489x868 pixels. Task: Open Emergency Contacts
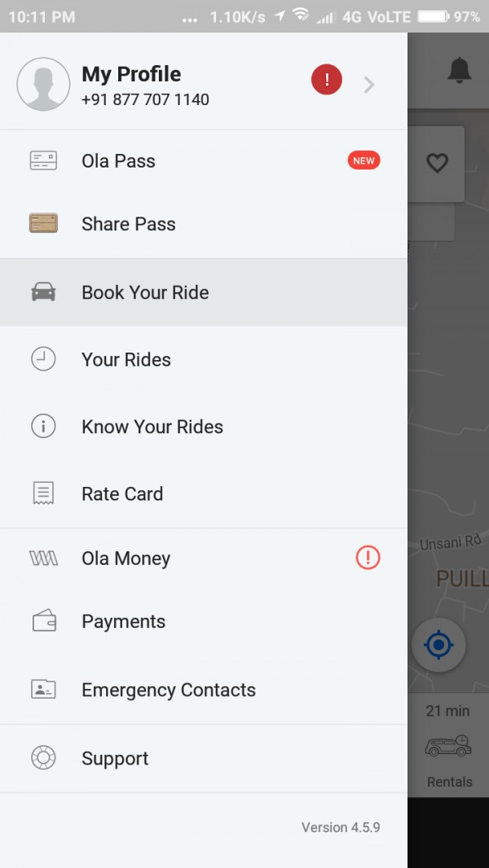click(x=169, y=690)
